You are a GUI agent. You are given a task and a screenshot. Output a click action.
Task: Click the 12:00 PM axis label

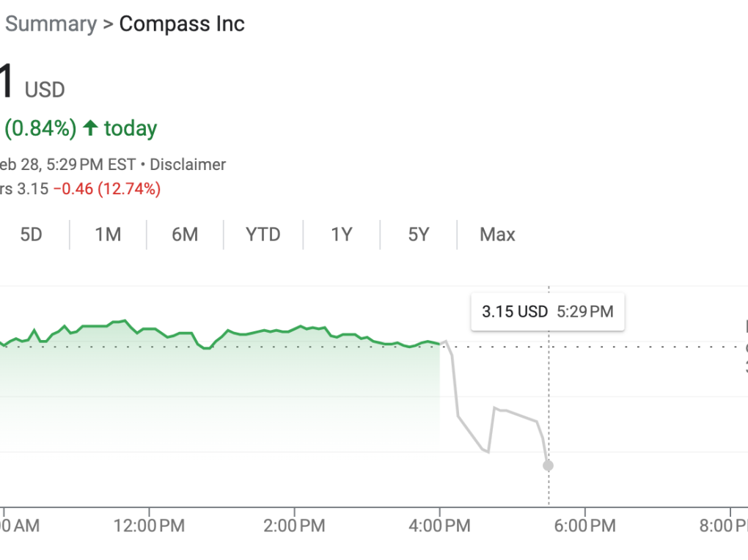[149, 526]
